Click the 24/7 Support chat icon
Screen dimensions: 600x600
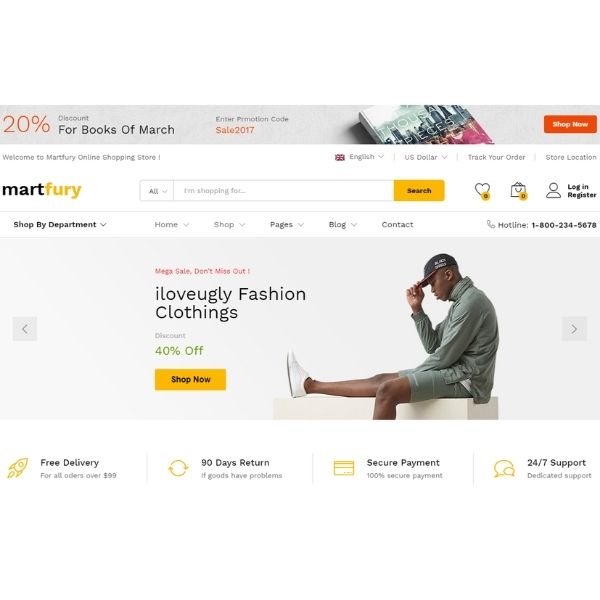tap(504, 468)
